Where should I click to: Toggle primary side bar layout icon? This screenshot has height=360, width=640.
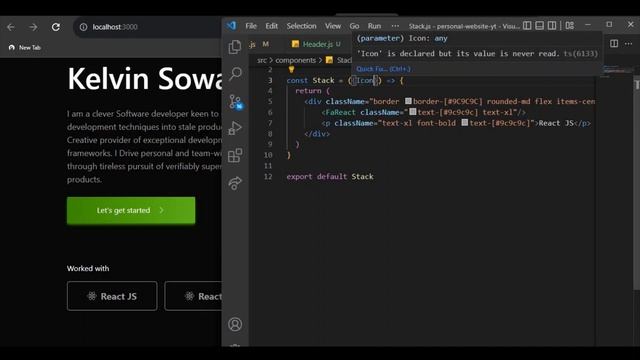pyautogui.click(x=527, y=26)
